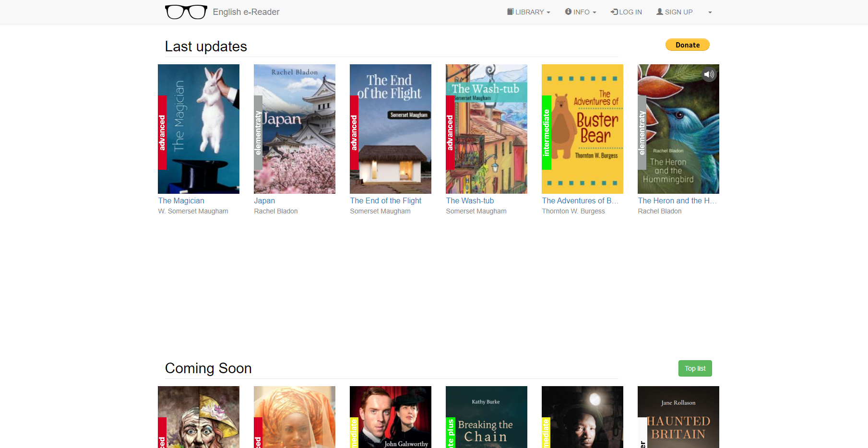The image size is (868, 448).
Task: Click the green Top list button
Action: click(x=695, y=368)
